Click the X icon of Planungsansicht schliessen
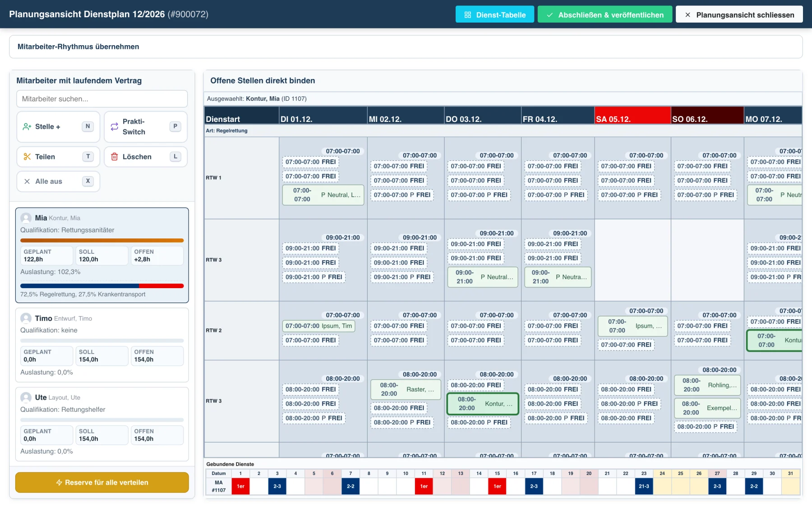The width and height of the screenshot is (812, 508). tap(687, 15)
